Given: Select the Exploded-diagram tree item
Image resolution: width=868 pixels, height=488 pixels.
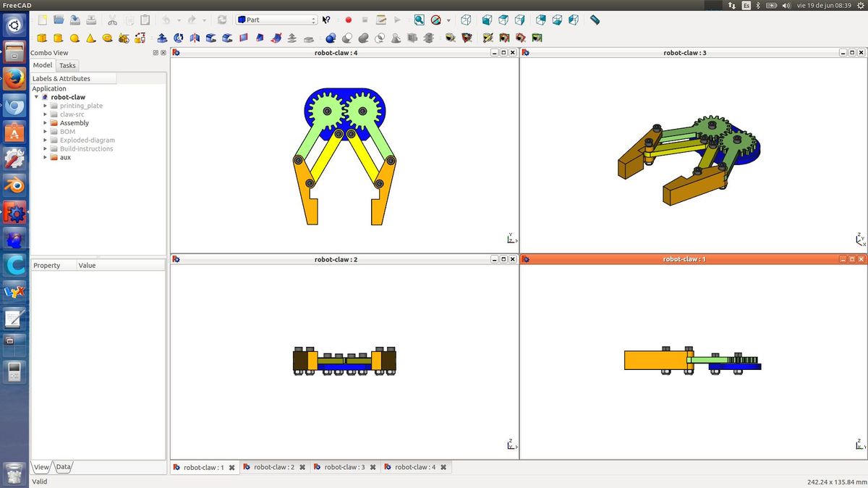Looking at the screenshot, I should click(x=87, y=140).
